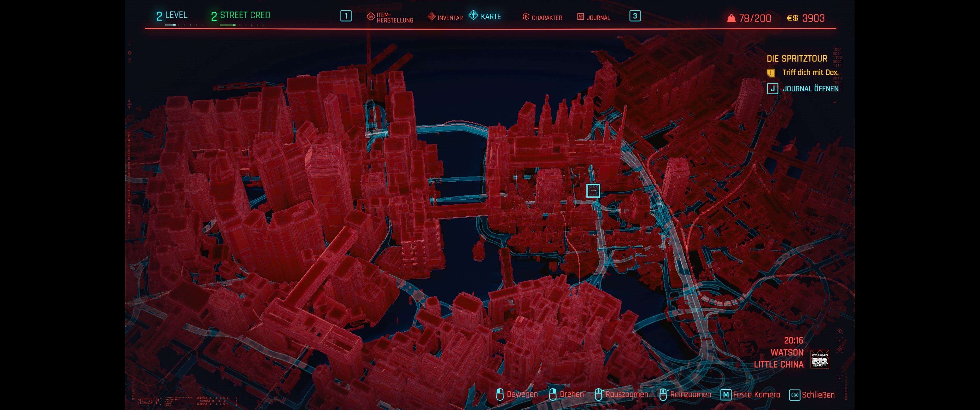Open the Item-Herstellung crafting tab

point(390,17)
